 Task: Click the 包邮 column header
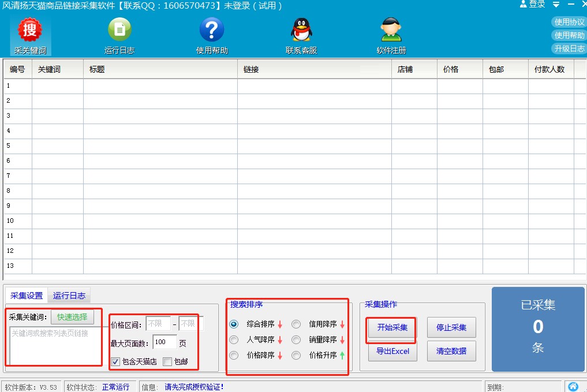point(506,69)
